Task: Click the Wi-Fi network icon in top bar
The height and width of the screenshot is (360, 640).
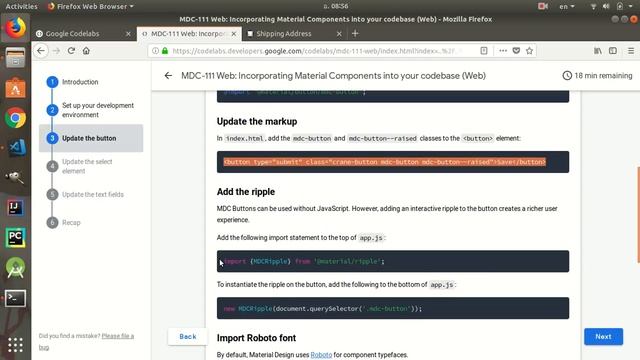Action: pos(593,6)
